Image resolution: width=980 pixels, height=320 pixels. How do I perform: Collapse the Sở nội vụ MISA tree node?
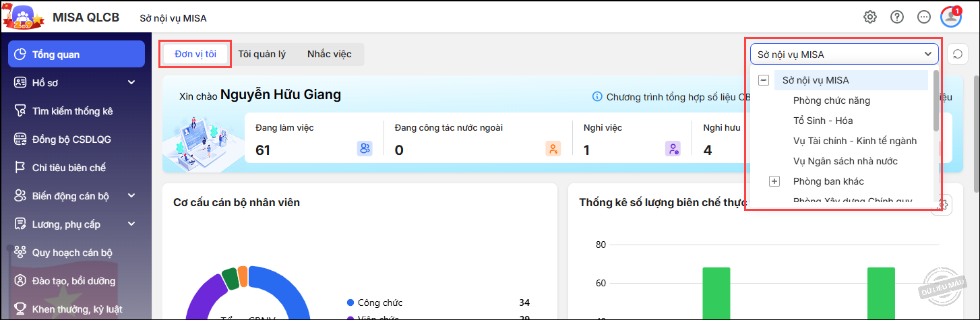[764, 80]
